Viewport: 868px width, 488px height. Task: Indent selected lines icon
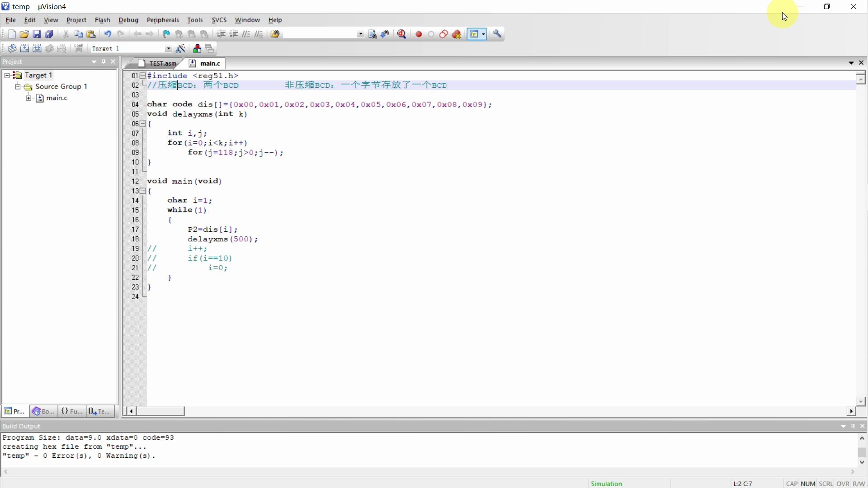221,34
